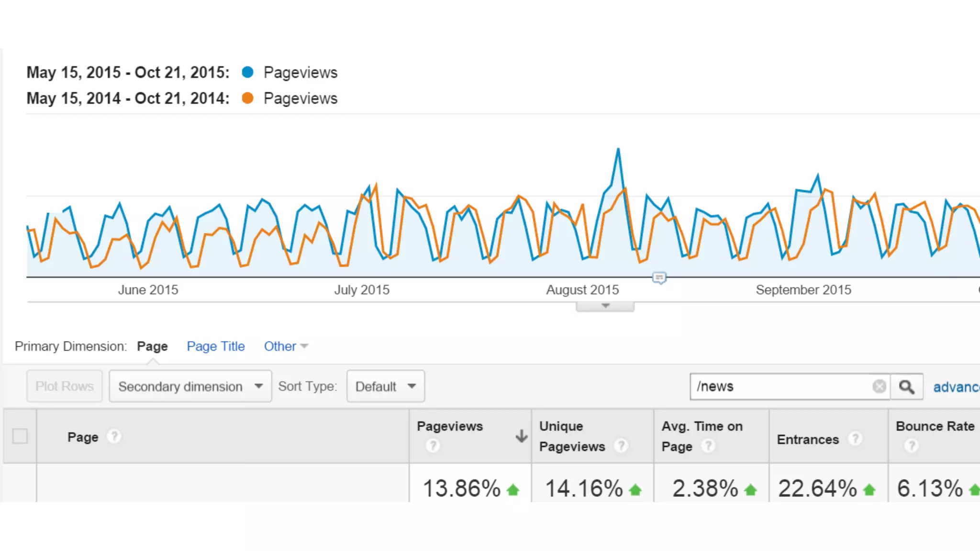The image size is (980, 551).
Task: Click help icon beside Avg. Time on Page
Action: coord(708,446)
